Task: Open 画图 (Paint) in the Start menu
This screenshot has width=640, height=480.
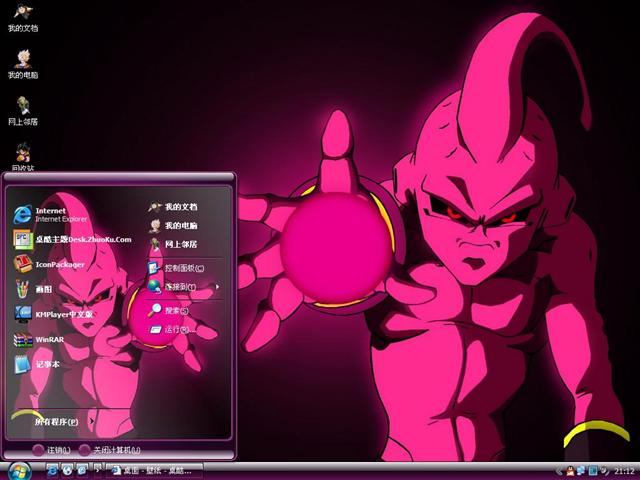Action: [33, 289]
